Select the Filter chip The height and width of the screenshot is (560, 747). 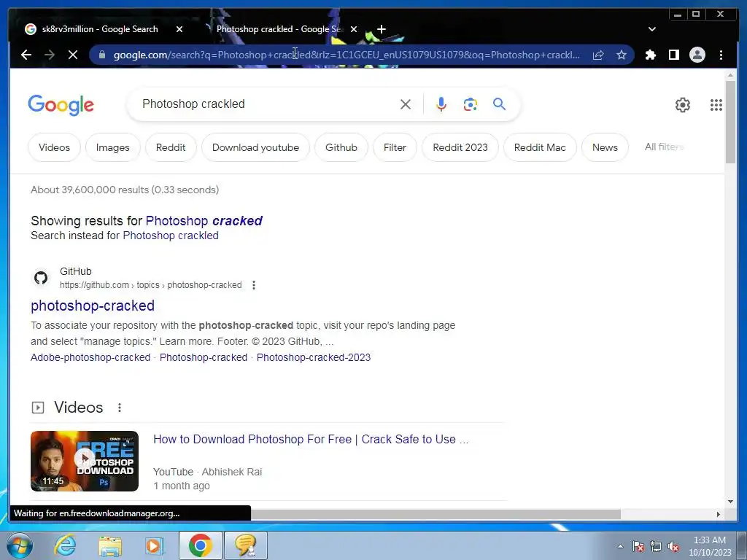(395, 147)
